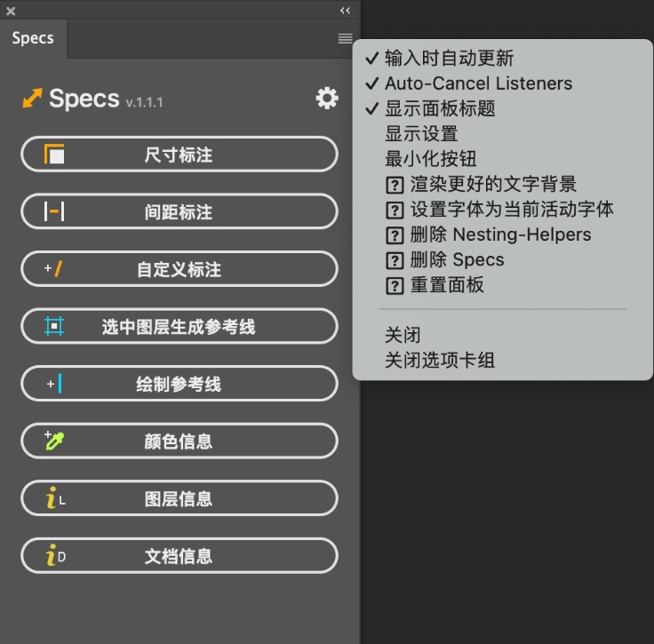The width and height of the screenshot is (654, 644).
Task: Select 关闭 in flyout menu
Action: click(502, 335)
